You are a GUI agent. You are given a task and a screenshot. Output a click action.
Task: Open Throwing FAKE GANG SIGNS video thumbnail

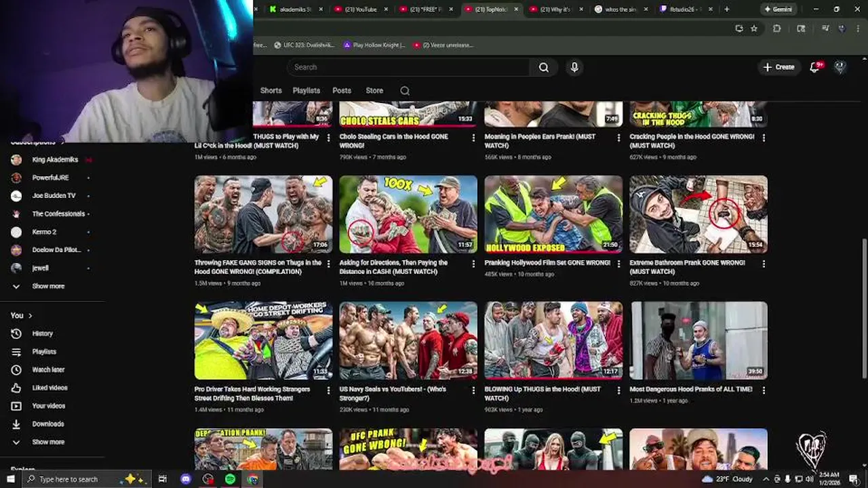263,214
